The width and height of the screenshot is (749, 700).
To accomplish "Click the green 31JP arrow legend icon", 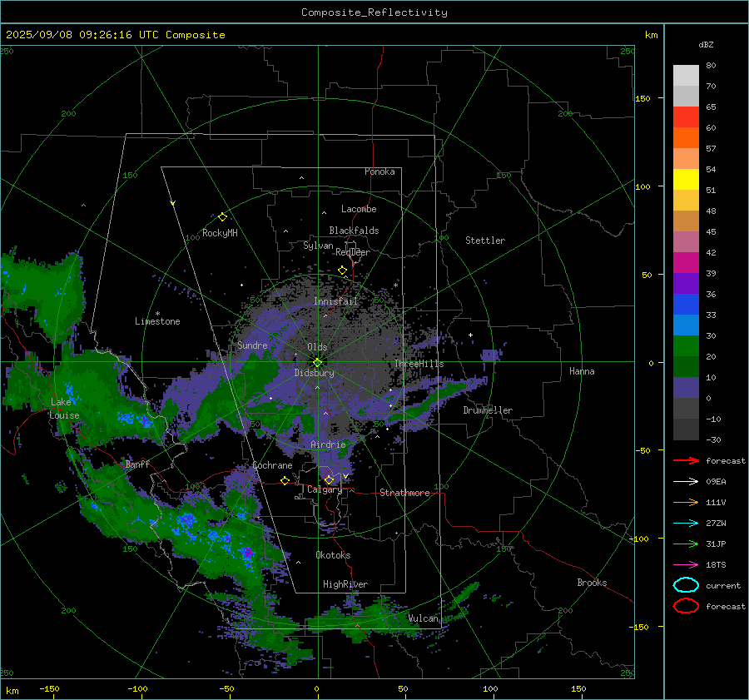I will point(686,544).
